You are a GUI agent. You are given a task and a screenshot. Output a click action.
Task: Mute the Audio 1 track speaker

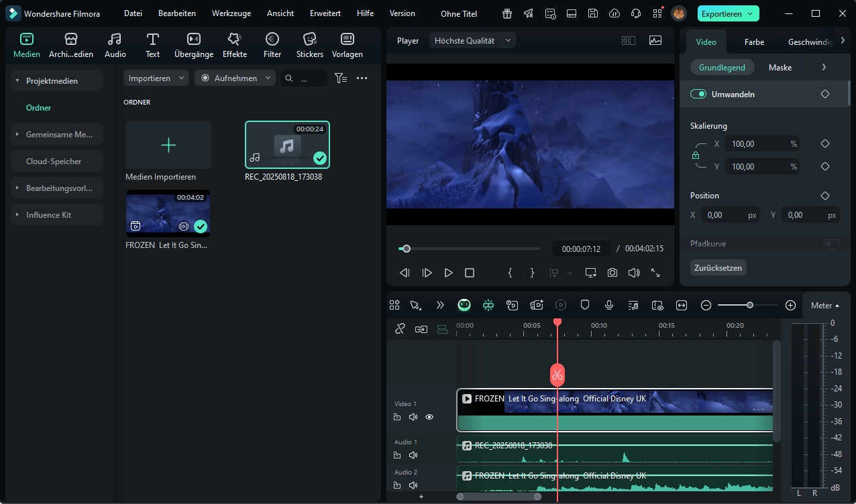[413, 455]
